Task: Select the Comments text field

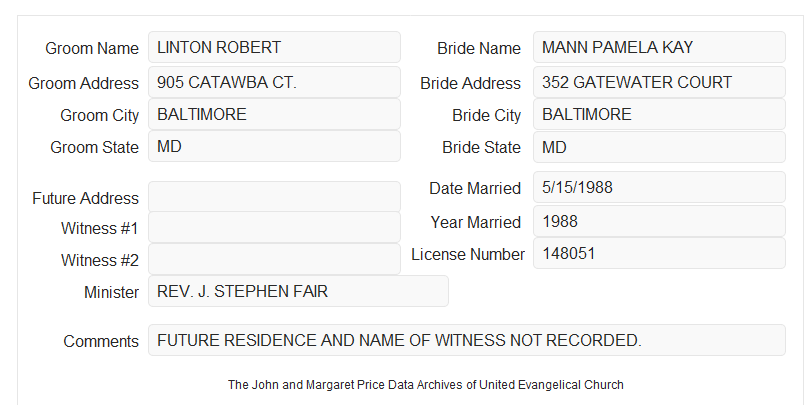Action: pos(467,340)
